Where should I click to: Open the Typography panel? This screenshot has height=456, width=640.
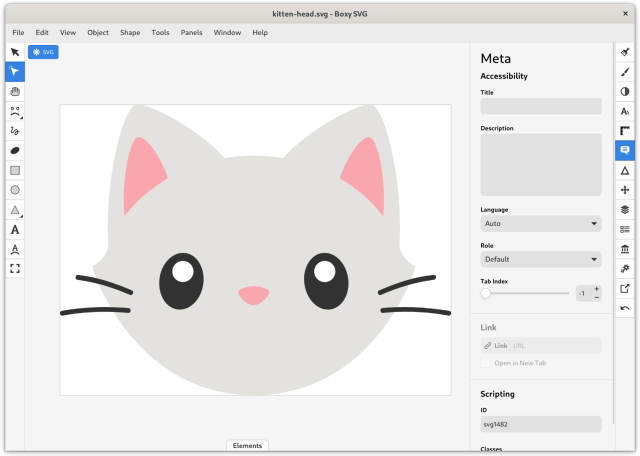tap(625, 111)
